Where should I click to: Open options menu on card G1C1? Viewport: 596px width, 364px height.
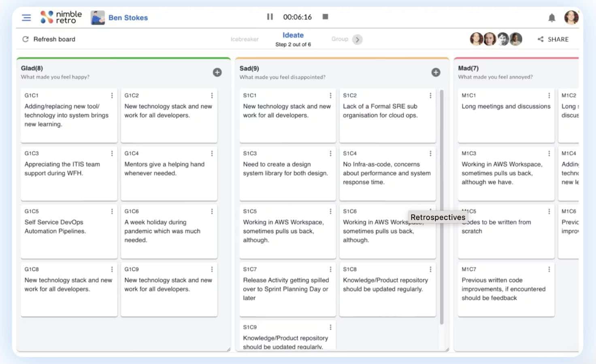(x=112, y=95)
